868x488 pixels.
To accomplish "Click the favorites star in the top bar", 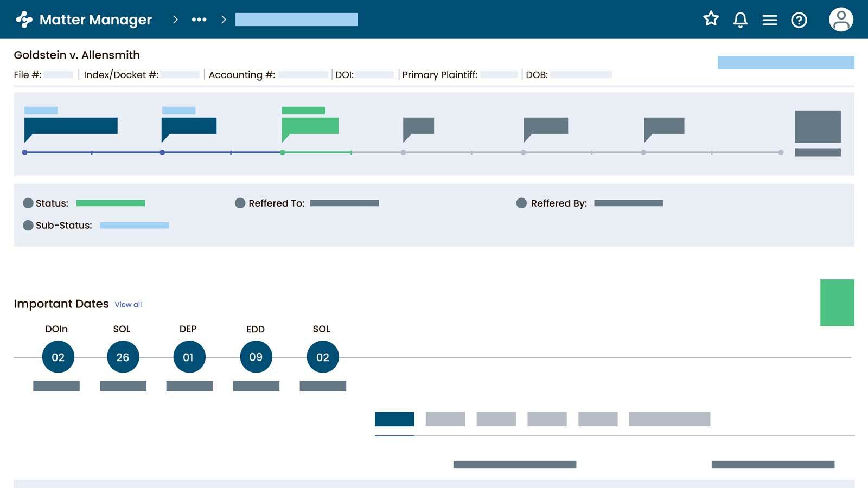I will pos(711,20).
